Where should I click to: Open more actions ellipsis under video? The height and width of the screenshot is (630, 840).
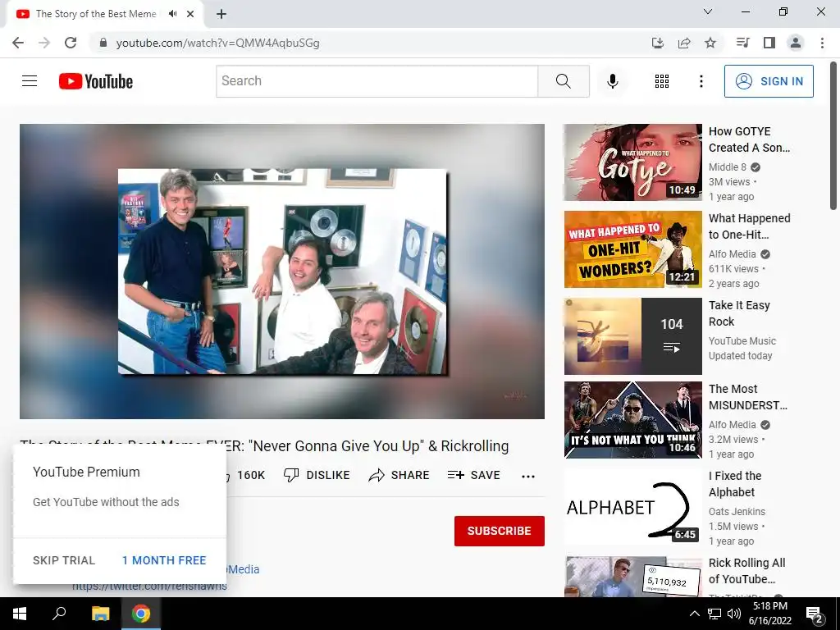coord(528,477)
